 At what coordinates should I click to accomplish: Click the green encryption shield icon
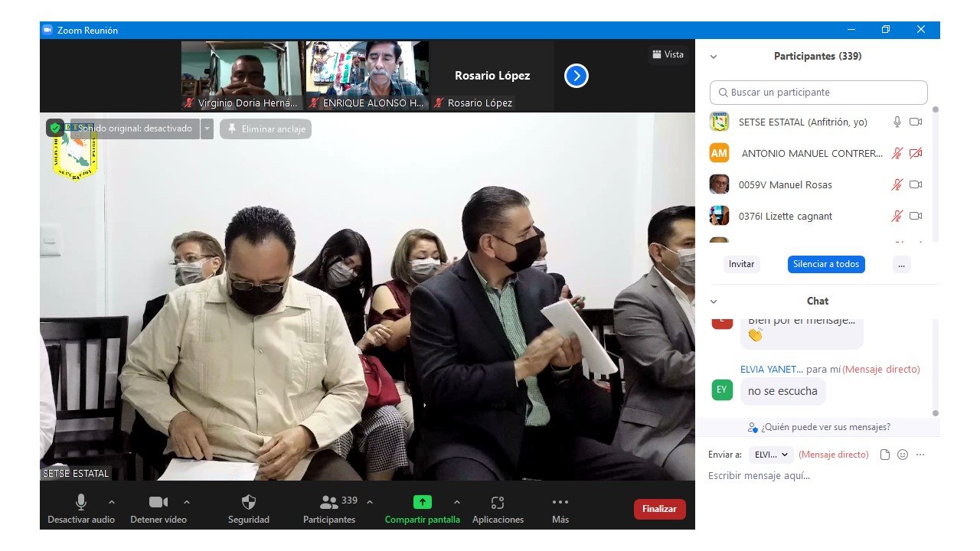point(55,129)
